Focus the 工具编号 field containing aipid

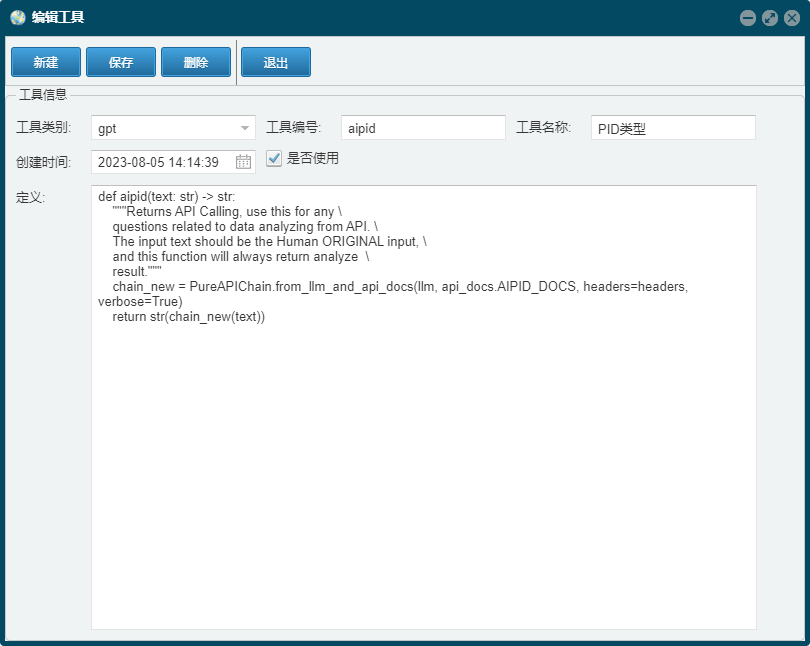[x=423, y=128]
